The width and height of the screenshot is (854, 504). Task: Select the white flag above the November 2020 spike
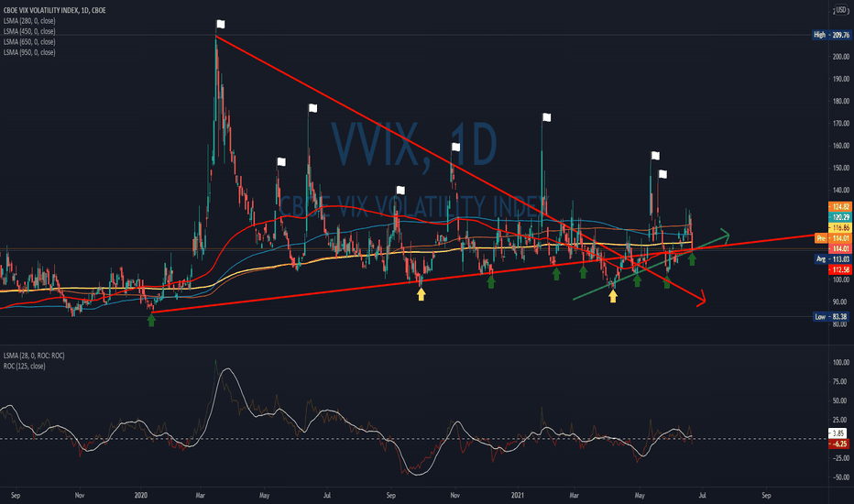[456, 148]
